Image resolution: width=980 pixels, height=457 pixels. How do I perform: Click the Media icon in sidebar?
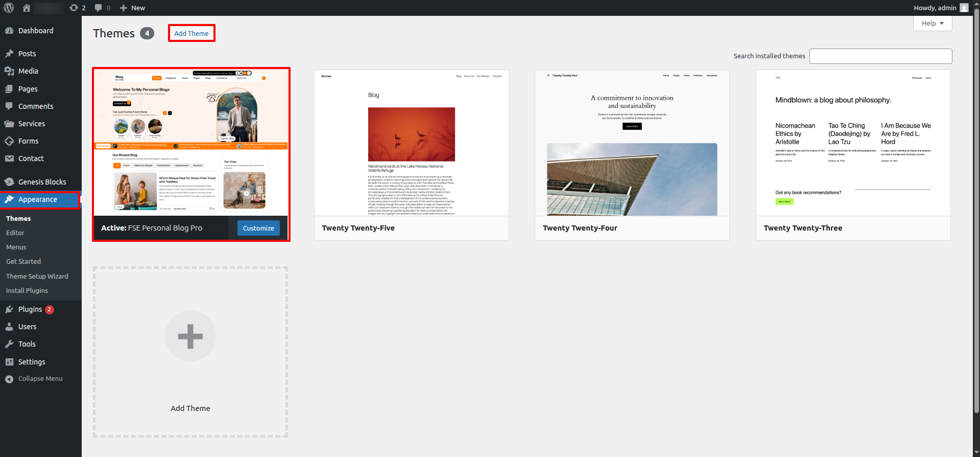(9, 71)
